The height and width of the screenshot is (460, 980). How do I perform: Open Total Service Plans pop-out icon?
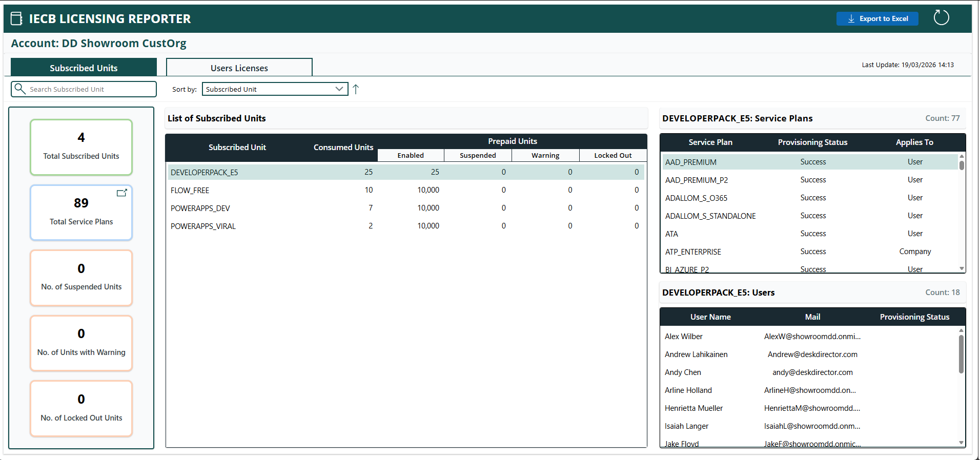pos(121,193)
